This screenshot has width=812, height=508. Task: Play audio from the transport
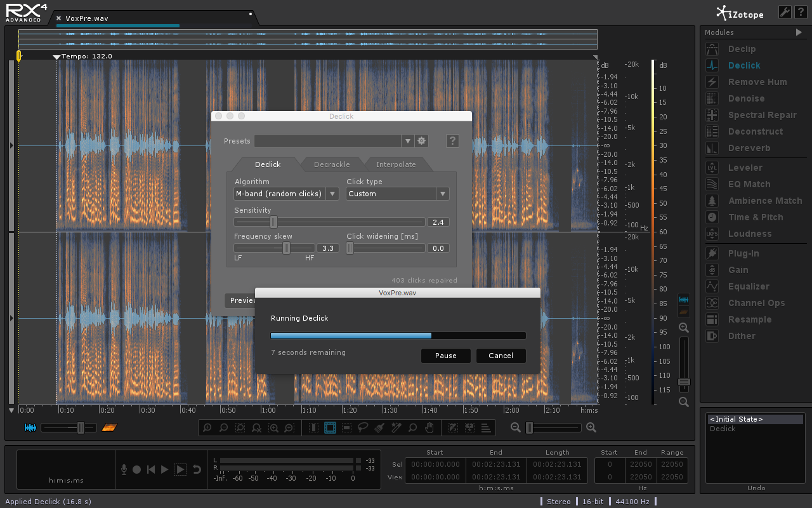(x=165, y=469)
